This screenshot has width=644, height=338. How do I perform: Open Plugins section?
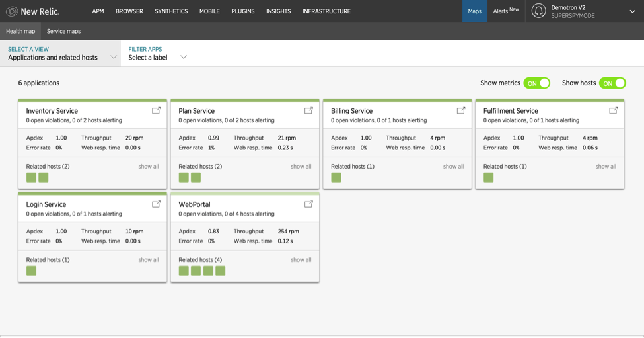coord(242,11)
